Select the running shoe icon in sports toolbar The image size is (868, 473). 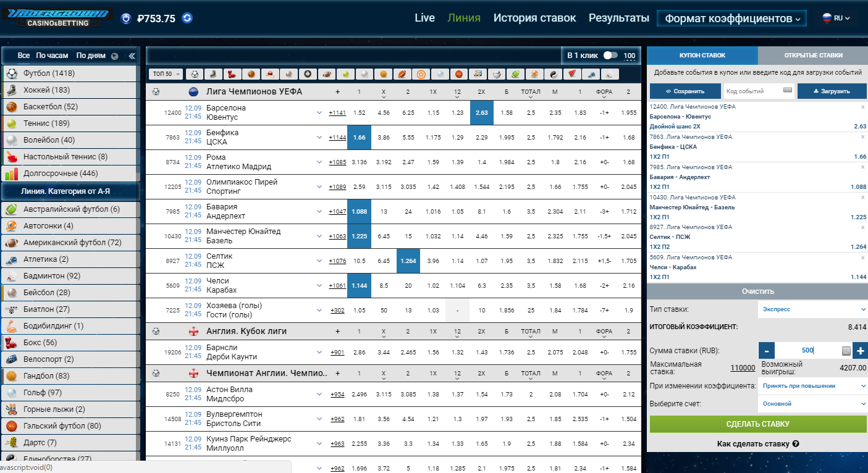click(591, 74)
